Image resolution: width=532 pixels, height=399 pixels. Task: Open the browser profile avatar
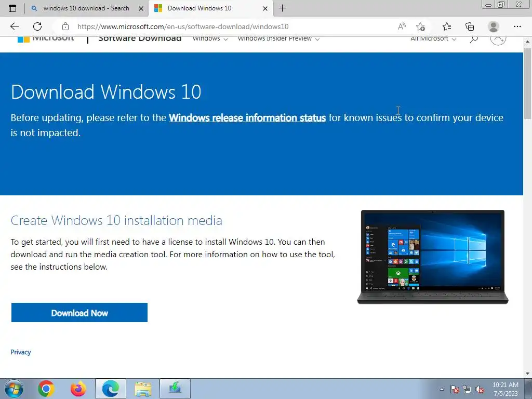(x=493, y=26)
